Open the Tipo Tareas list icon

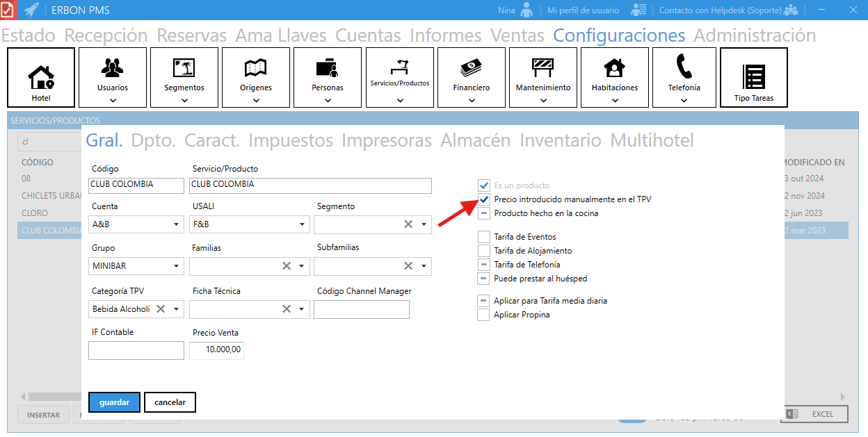tap(753, 77)
